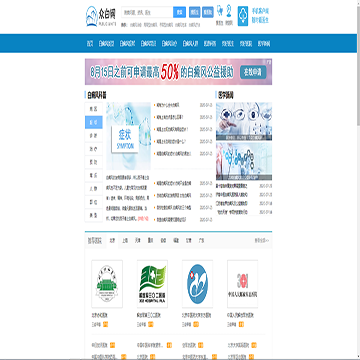Click the more link right of hospital tabs

pos(262,240)
